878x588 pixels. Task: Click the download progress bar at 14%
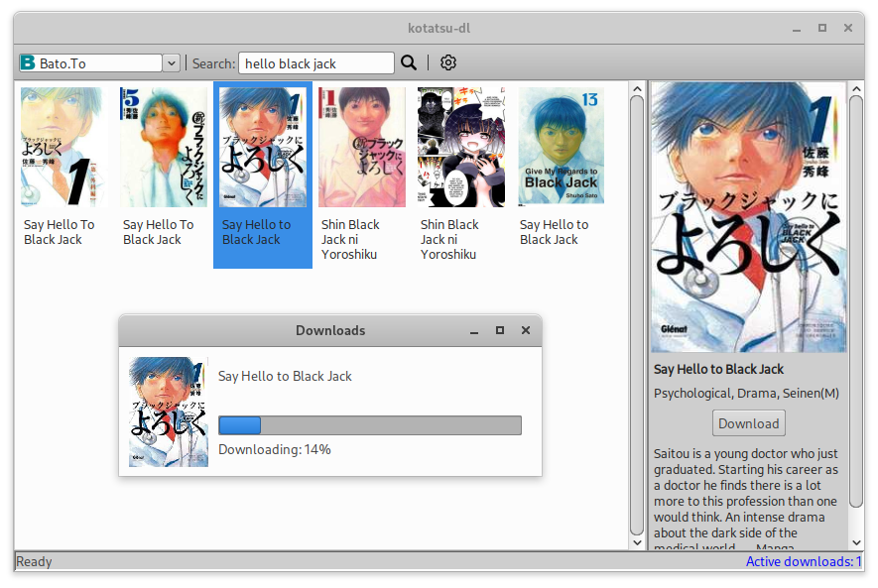[x=370, y=425]
